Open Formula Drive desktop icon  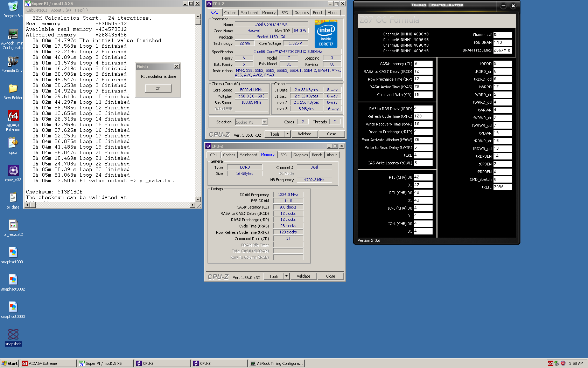tap(13, 62)
